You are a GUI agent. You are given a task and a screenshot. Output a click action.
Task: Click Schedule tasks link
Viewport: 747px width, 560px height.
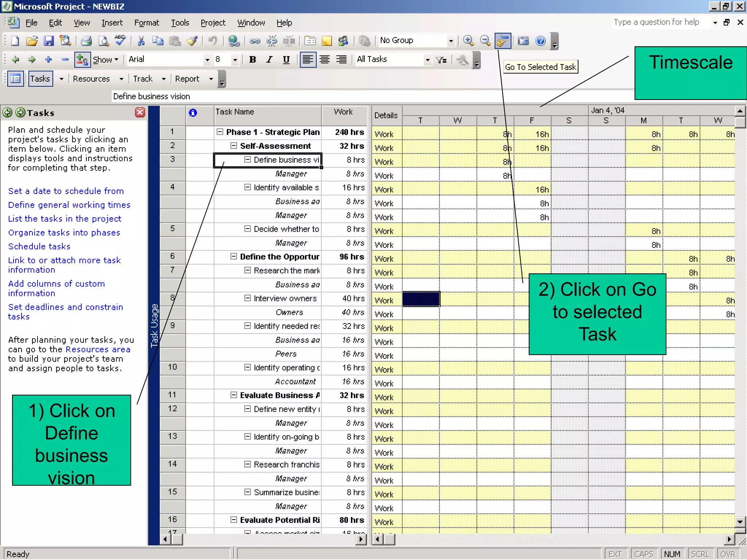(39, 246)
